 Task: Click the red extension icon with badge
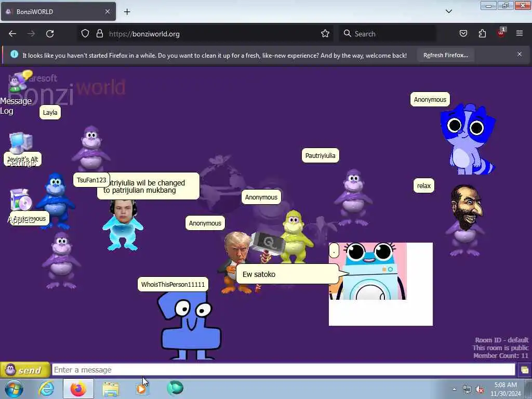point(501,33)
